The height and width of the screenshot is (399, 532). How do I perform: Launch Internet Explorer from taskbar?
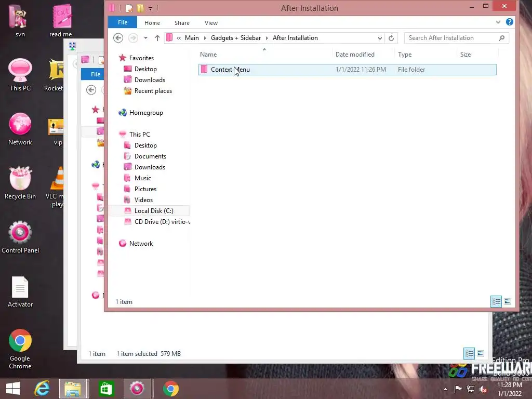point(42,389)
